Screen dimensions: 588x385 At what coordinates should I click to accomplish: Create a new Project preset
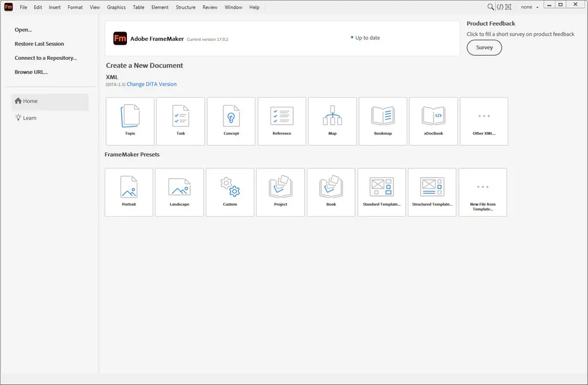point(280,192)
